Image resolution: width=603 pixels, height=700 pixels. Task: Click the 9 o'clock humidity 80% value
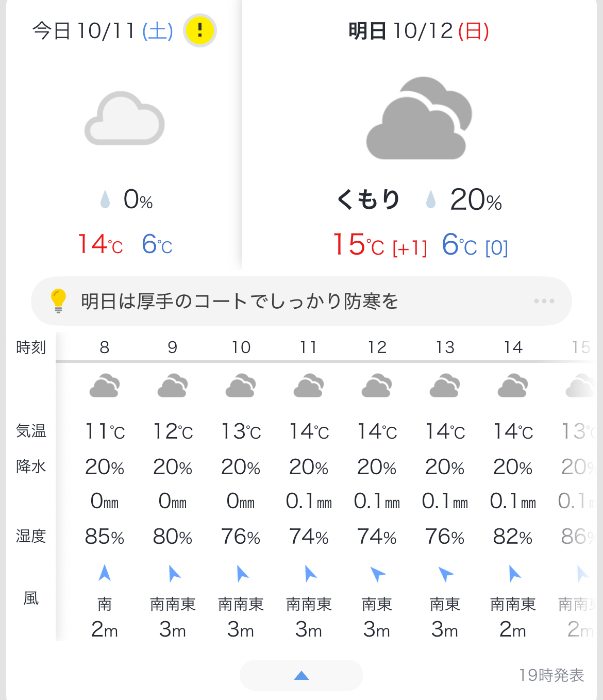[x=173, y=537]
